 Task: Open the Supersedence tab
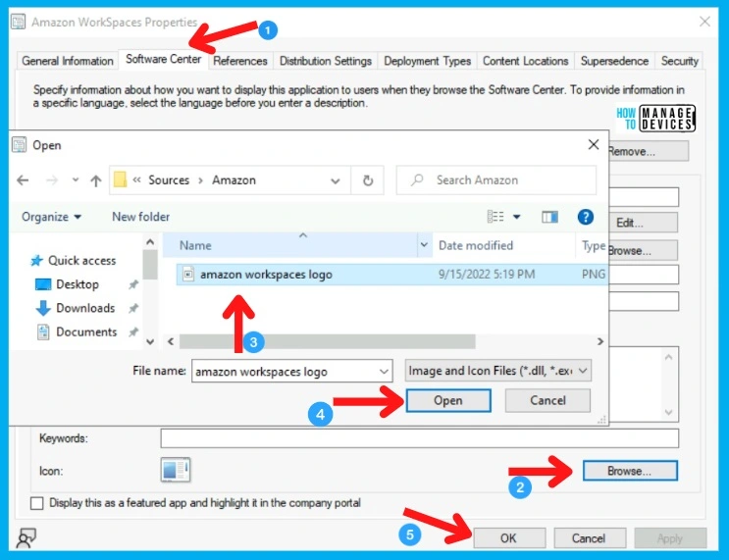614,61
